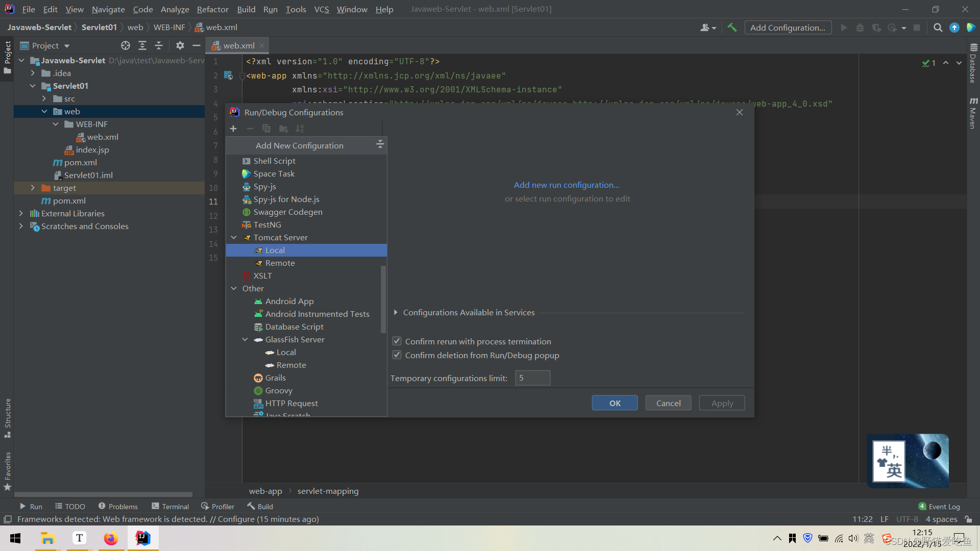Click the Temporary configurations limit field
This screenshot has height=551, width=980.
[532, 378]
